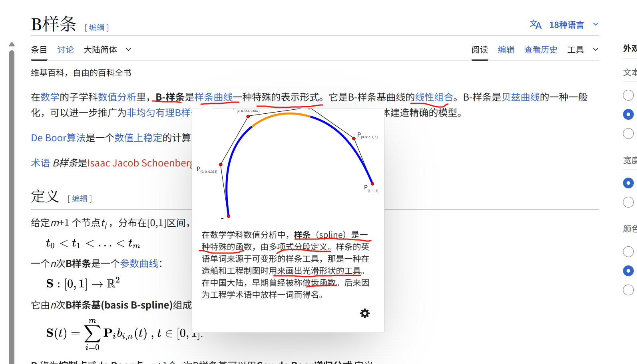The width and height of the screenshot is (637, 364).
Task: Open the 样条曲线 link
Action: pyautogui.click(x=213, y=97)
